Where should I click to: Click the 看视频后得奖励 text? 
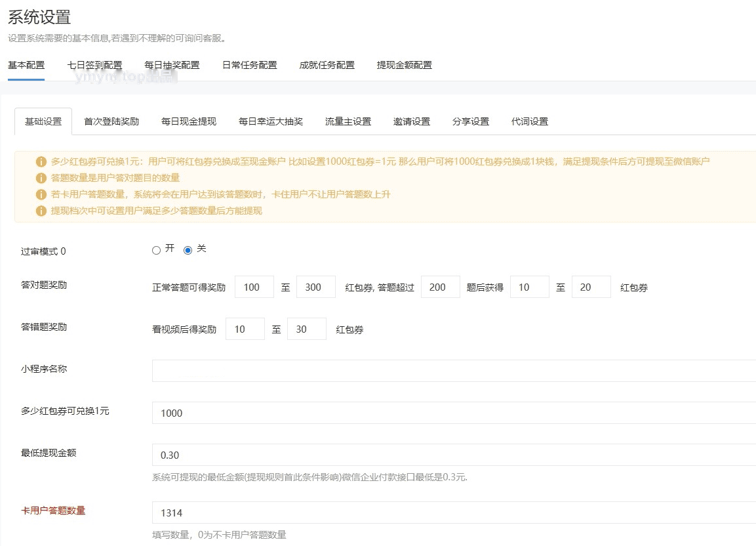pos(184,329)
